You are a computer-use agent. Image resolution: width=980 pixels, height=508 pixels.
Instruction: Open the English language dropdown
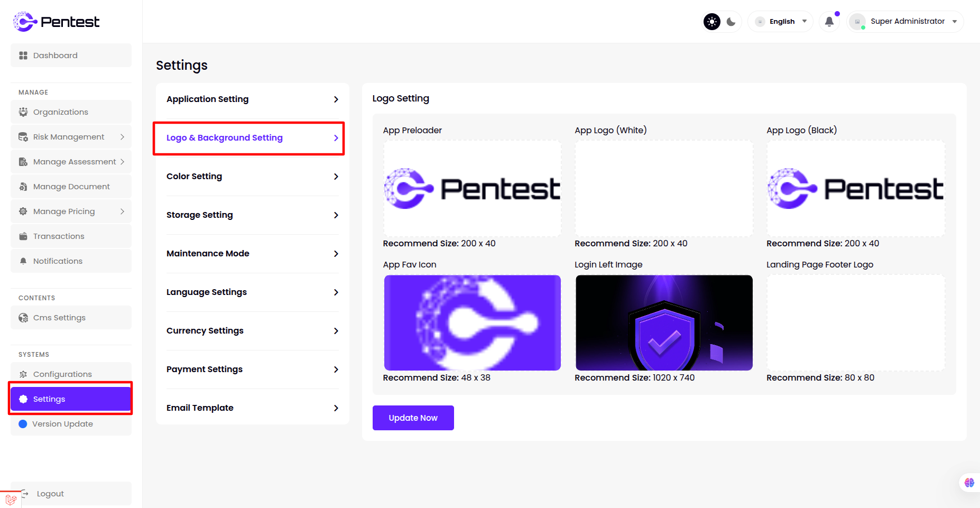(x=781, y=22)
